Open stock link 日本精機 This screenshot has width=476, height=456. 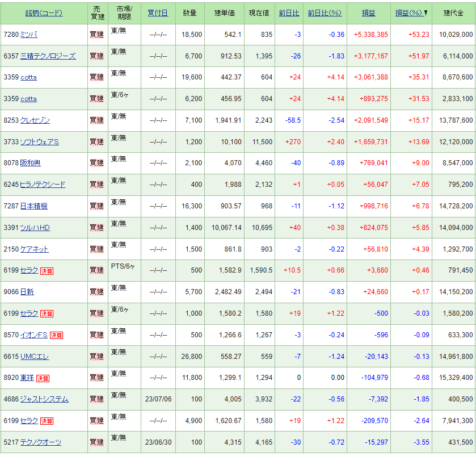[33, 206]
